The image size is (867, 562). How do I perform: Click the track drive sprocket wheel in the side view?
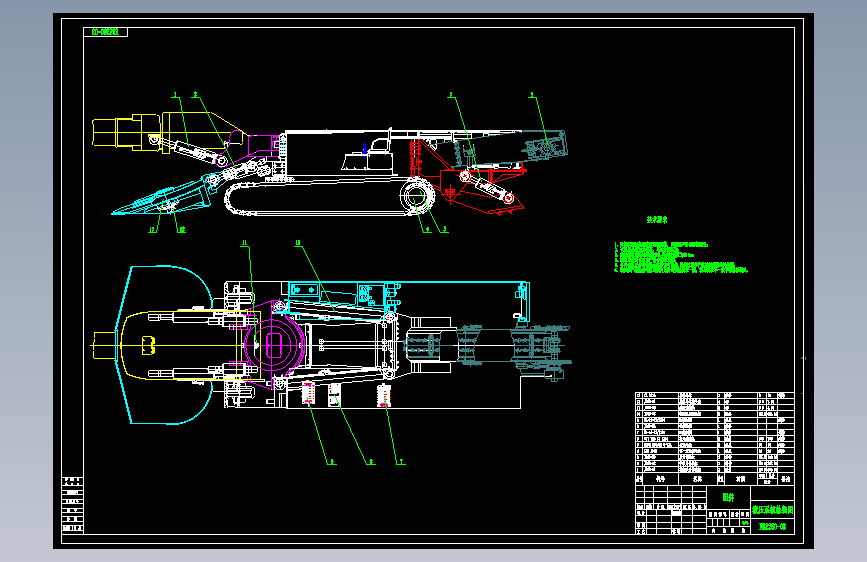click(417, 197)
